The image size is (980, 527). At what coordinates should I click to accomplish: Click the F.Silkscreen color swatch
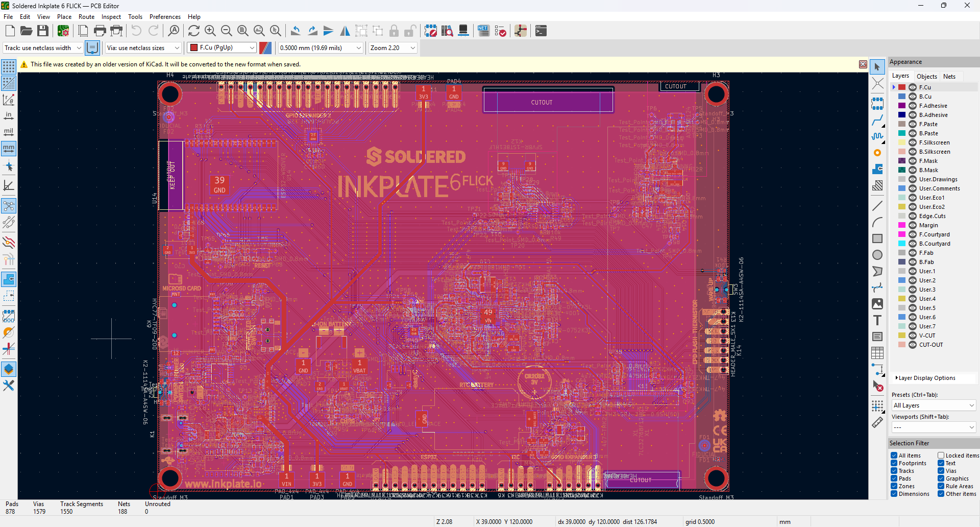point(902,142)
